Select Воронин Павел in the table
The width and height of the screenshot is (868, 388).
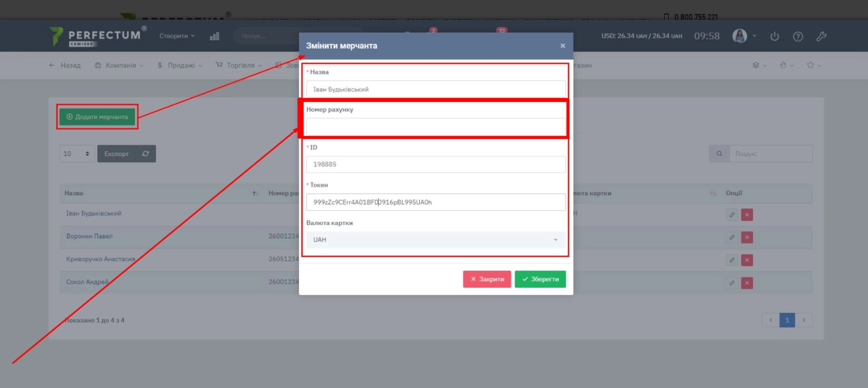point(89,236)
